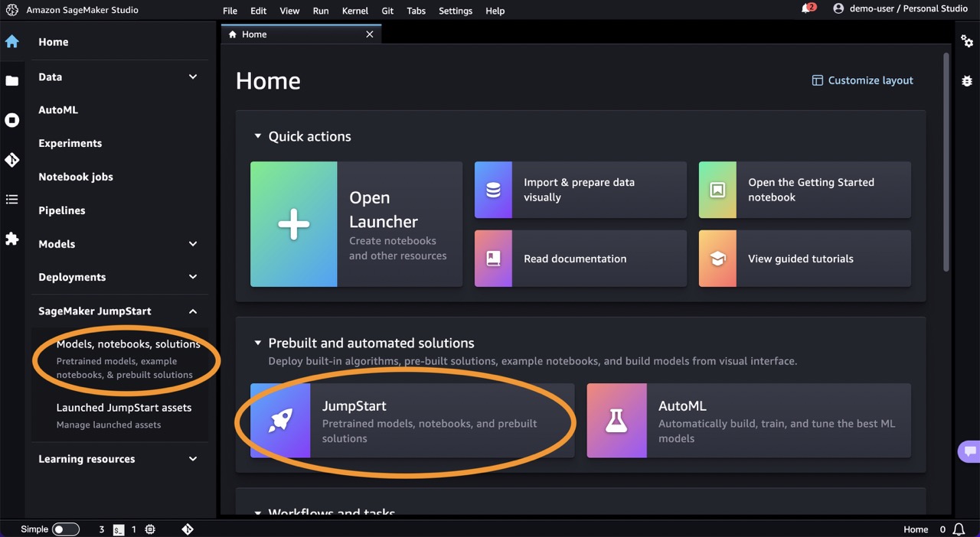This screenshot has height=537, width=980.
Task: Click the Open Launcher plus tile icon
Action: coord(294,224)
